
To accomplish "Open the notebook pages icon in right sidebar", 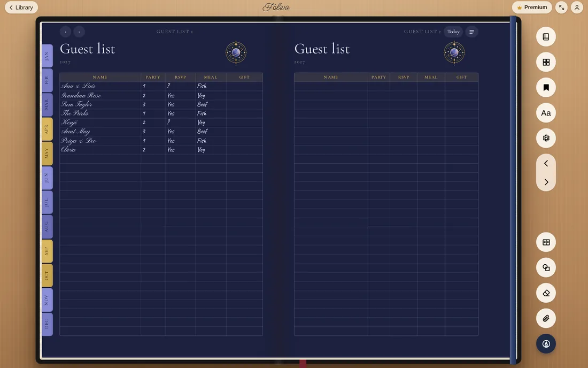I will [x=546, y=37].
